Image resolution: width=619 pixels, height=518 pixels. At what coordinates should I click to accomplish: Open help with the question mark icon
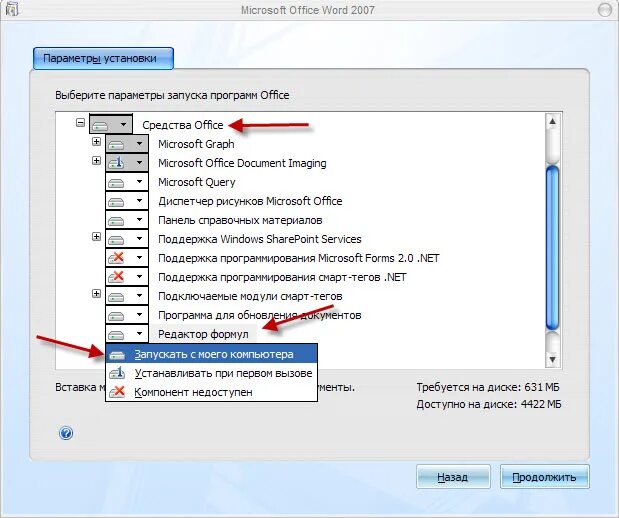click(66, 433)
